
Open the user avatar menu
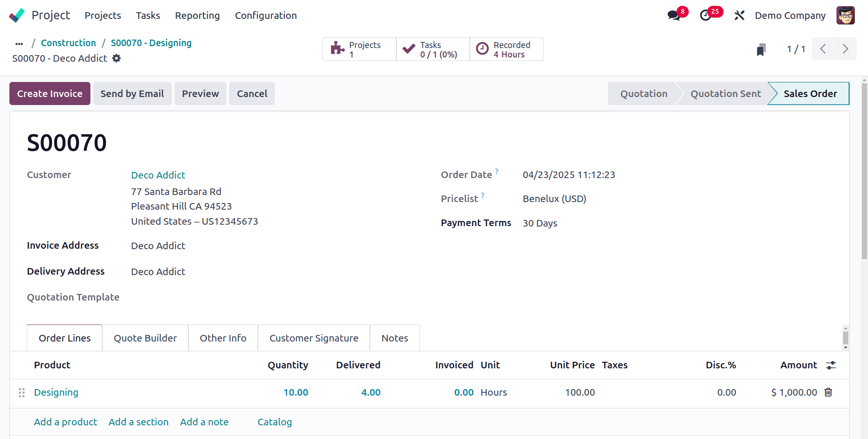[x=845, y=16]
